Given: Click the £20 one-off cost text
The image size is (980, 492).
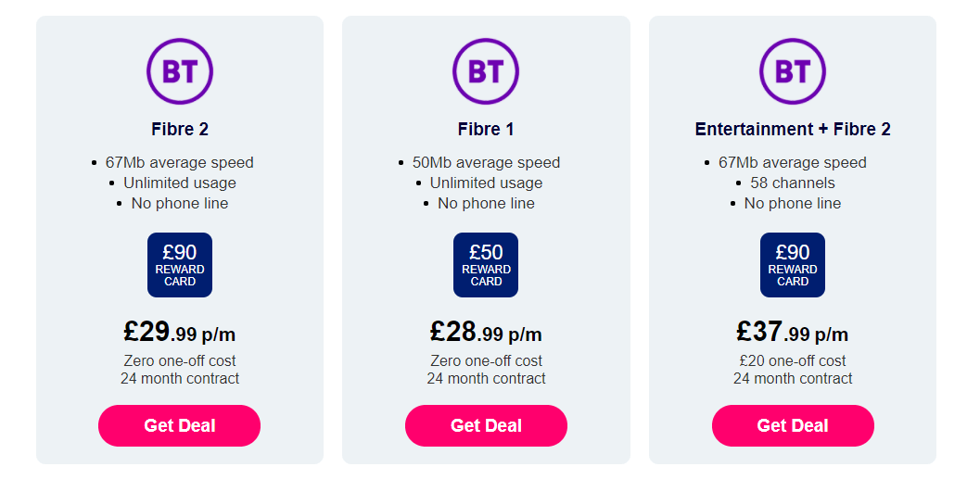Looking at the screenshot, I should [x=793, y=360].
